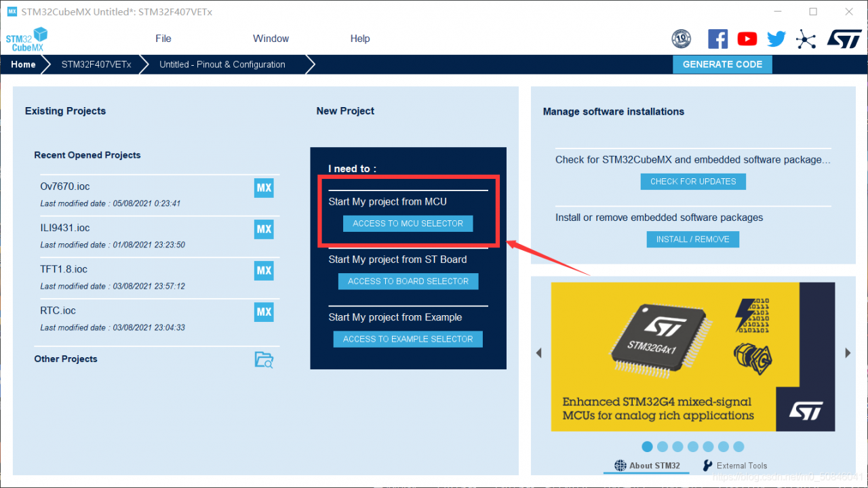This screenshot has width=868, height=488.
Task: Open the ILI9431.ioc MX project icon
Action: [264, 229]
